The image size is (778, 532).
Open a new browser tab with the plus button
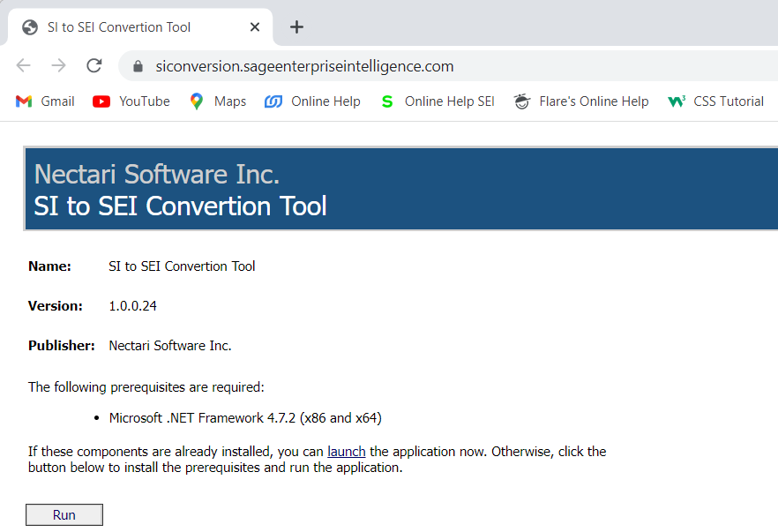(x=296, y=27)
